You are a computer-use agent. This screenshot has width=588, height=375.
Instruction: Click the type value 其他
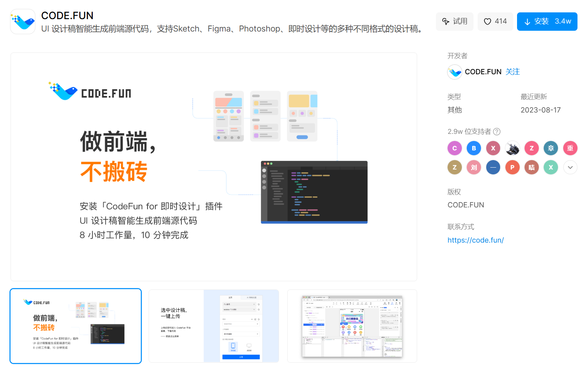coord(455,110)
